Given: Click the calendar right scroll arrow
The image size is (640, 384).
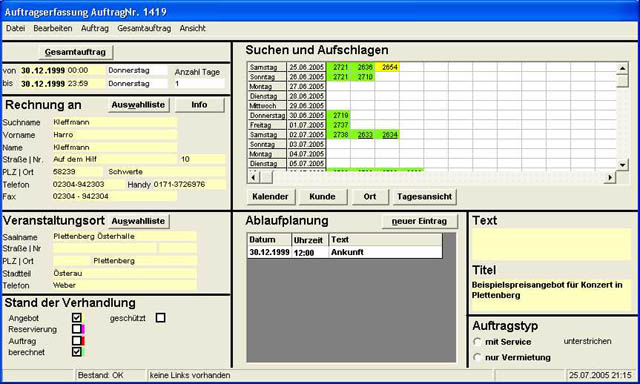Looking at the screenshot, I should pos(610,178).
